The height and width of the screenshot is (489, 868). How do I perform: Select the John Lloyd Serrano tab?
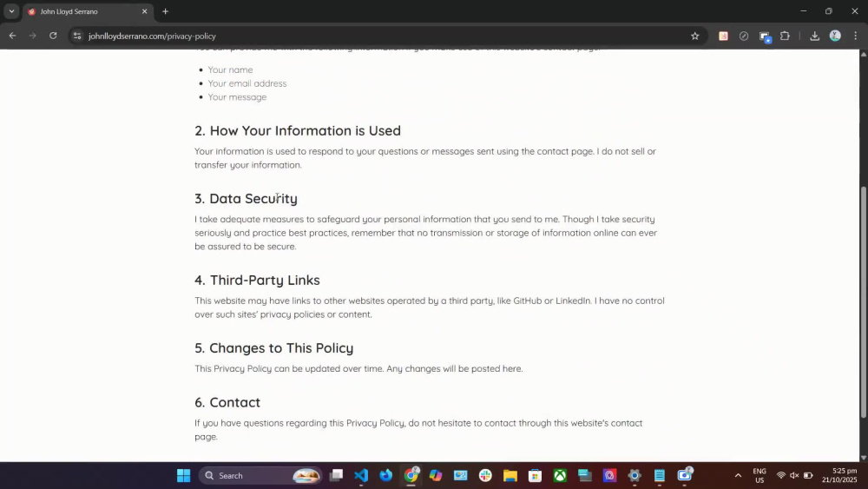pyautogui.click(x=88, y=11)
